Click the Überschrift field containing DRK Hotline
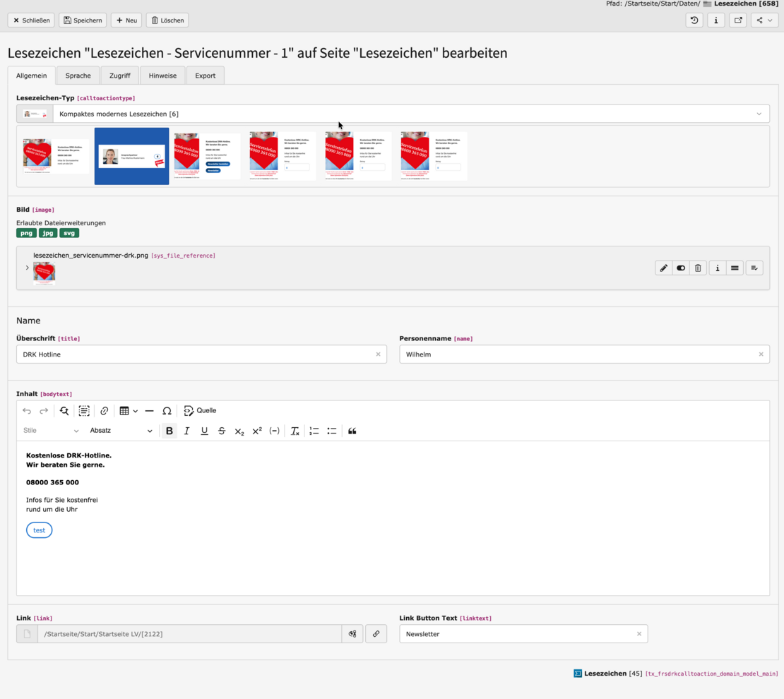Screen dimensions: 784x699 (198, 354)
